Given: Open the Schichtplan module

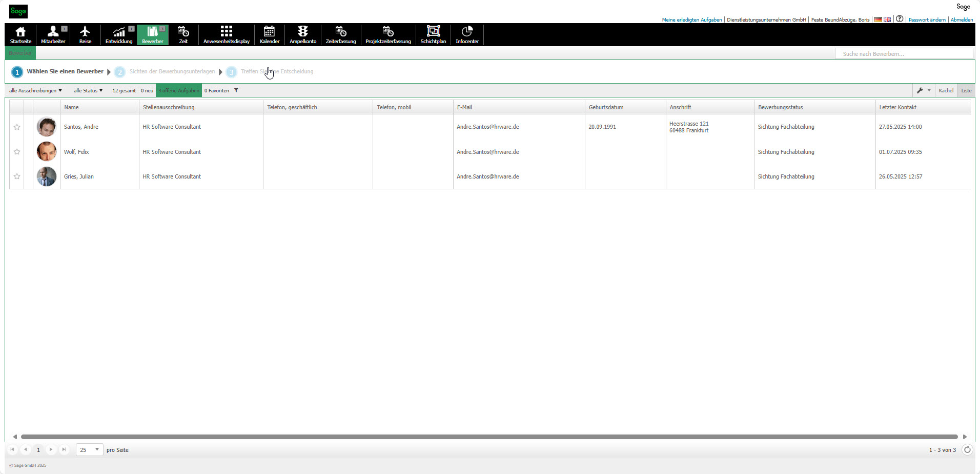Looking at the screenshot, I should 433,34.
